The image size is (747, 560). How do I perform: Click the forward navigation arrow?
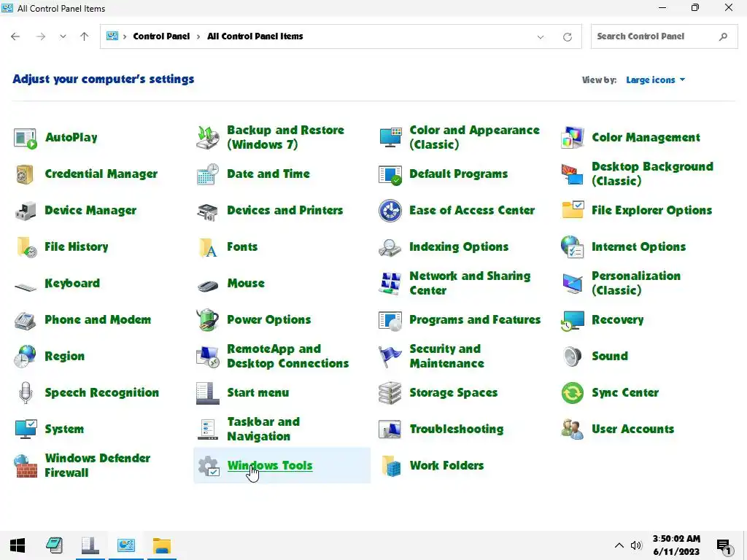pos(41,36)
